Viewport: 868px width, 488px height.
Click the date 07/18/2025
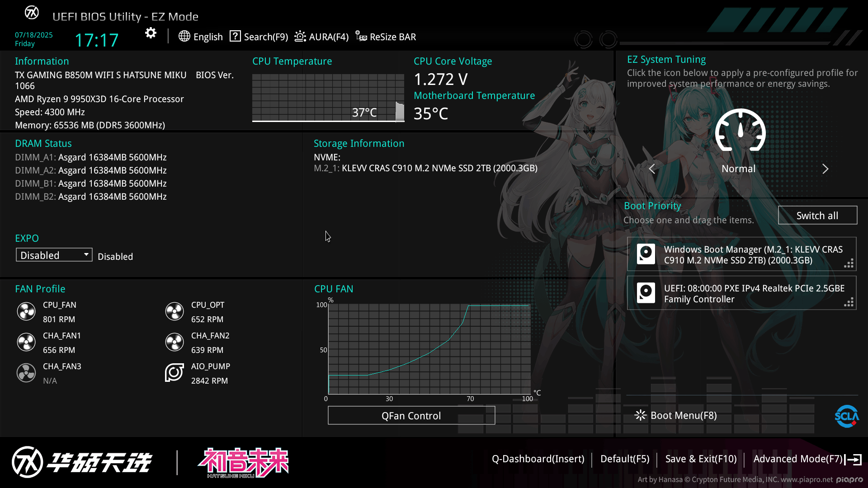click(34, 35)
